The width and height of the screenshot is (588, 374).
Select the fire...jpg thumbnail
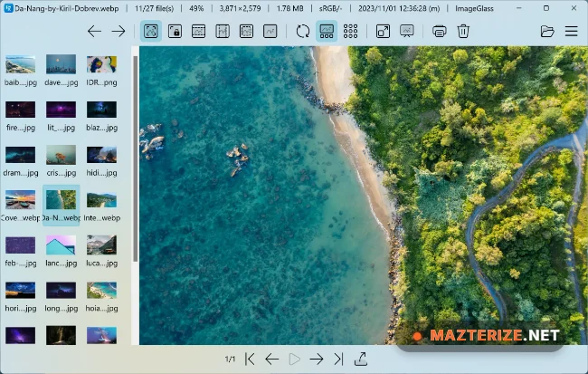pos(21,116)
